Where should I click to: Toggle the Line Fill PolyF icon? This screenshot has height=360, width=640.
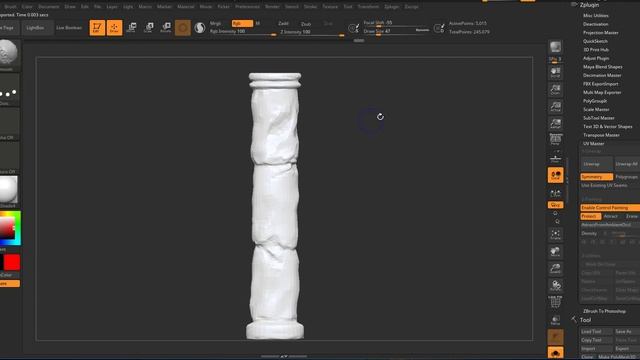(555, 302)
